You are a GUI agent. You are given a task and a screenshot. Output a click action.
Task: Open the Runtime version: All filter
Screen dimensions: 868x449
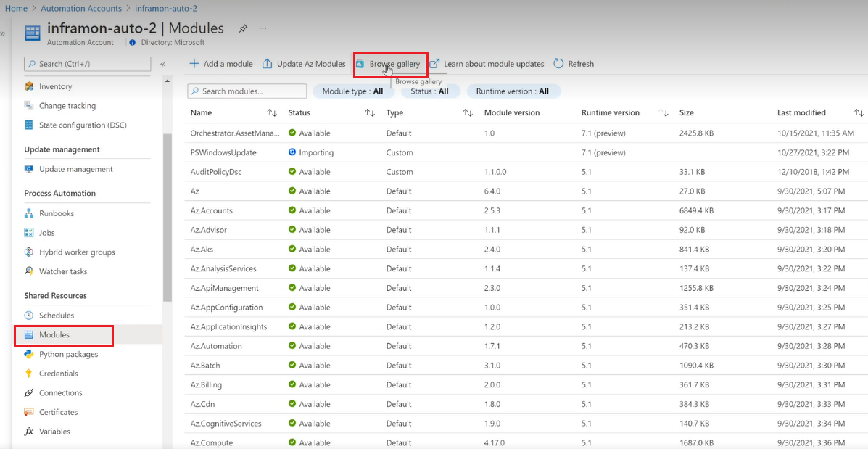(x=513, y=91)
